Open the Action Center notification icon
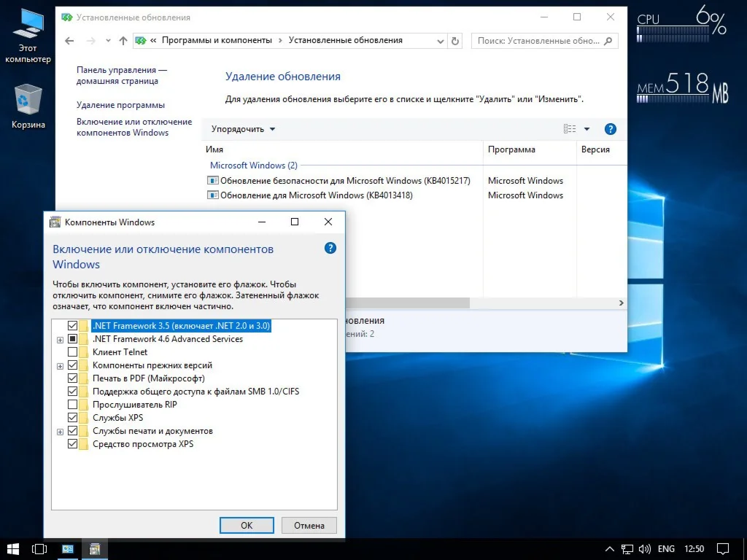 pos(722,548)
